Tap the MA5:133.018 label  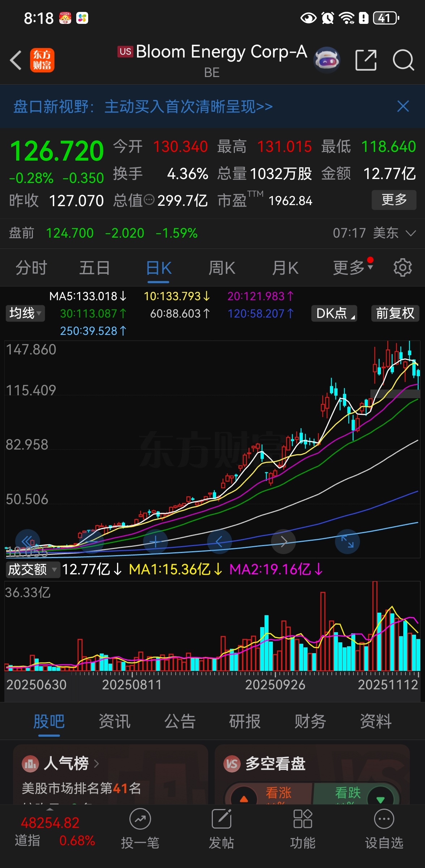[x=88, y=296]
